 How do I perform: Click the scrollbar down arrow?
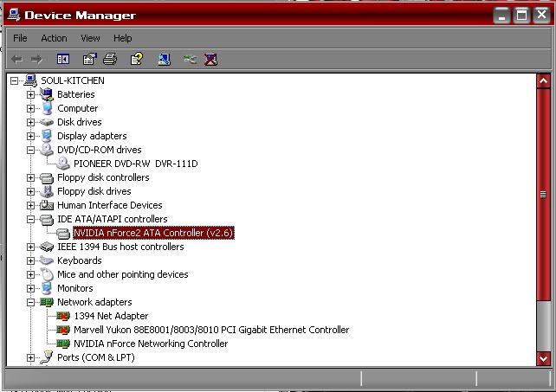click(543, 358)
